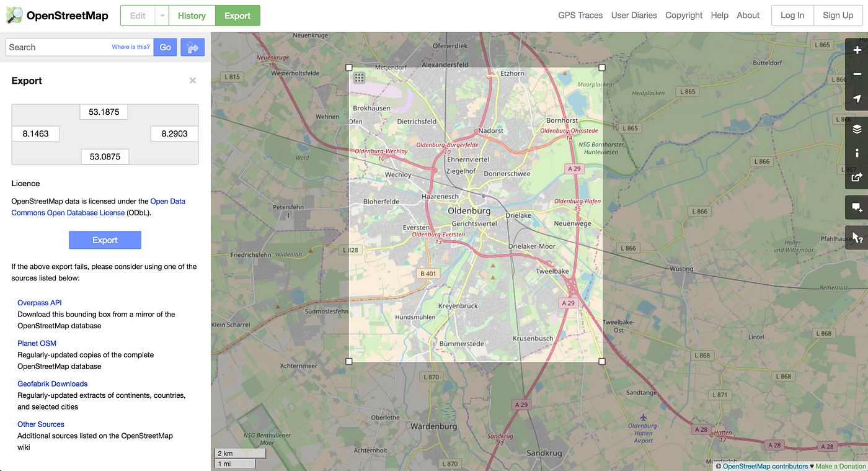Zoom in with the plus map control
This screenshot has width=868, height=471.
tap(857, 50)
